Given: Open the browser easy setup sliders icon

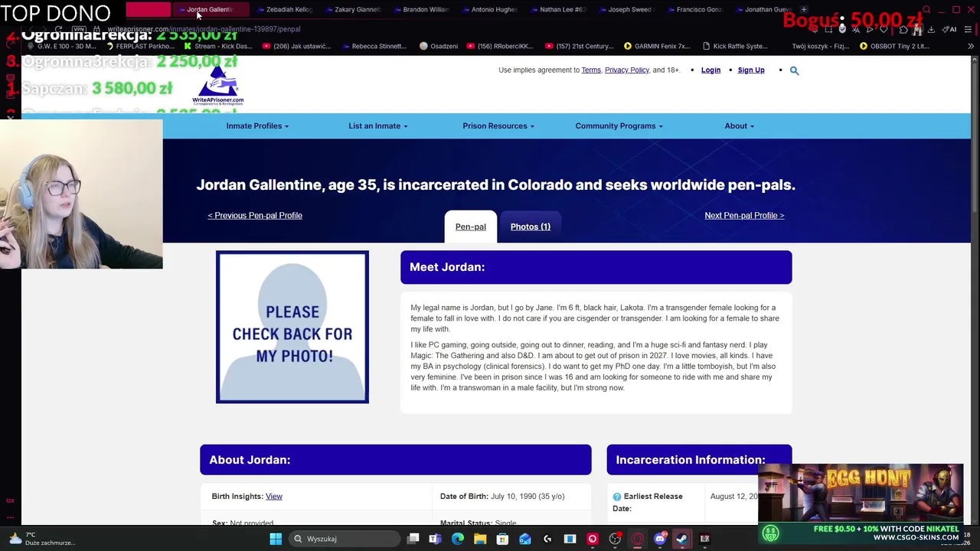Looking at the screenshot, I should pyautogui.click(x=969, y=29).
